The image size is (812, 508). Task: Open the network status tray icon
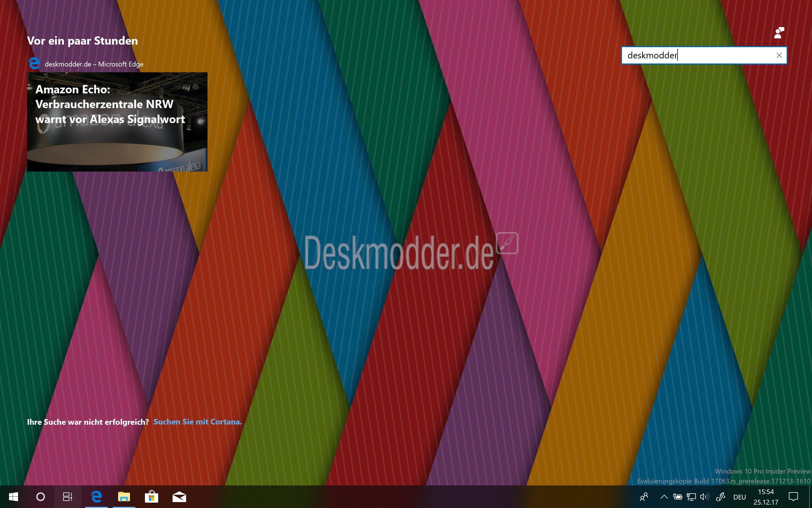click(691, 497)
